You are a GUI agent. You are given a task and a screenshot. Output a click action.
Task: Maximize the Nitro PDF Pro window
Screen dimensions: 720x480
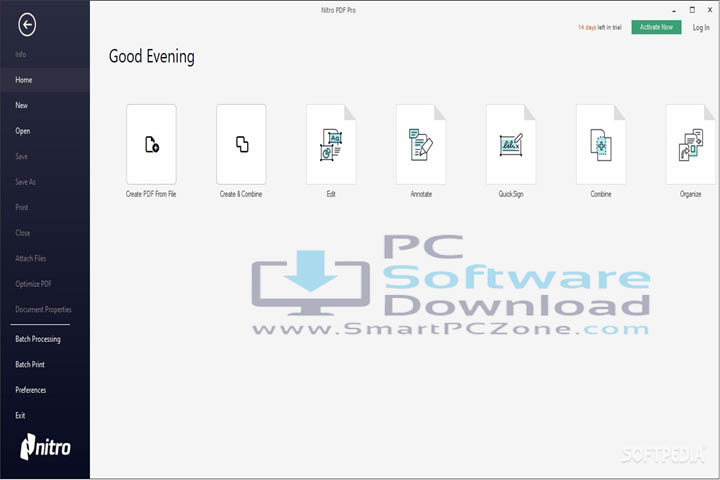click(692, 10)
